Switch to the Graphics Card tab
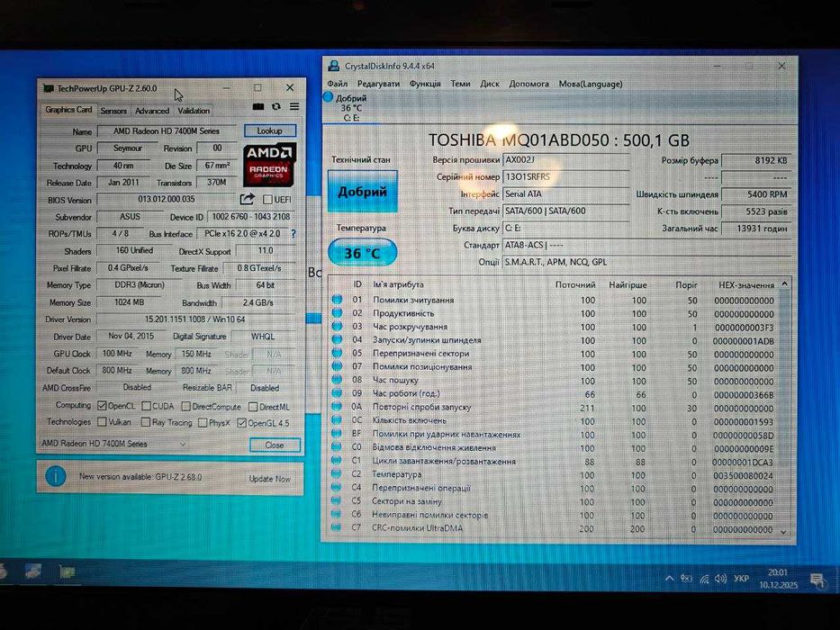The image size is (840, 630). [x=68, y=110]
